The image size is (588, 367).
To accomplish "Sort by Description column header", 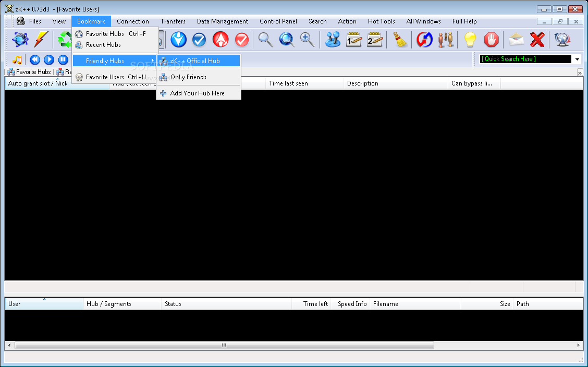I will (x=396, y=83).
